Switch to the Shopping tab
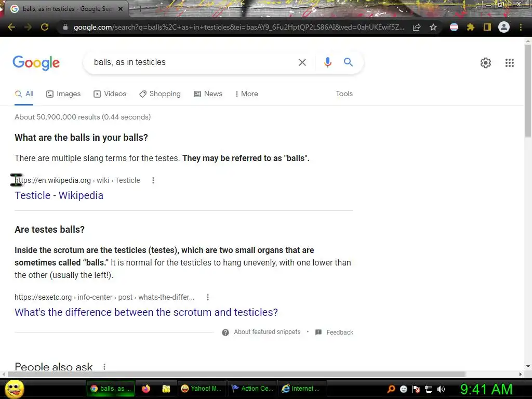532x399 pixels. (x=160, y=94)
